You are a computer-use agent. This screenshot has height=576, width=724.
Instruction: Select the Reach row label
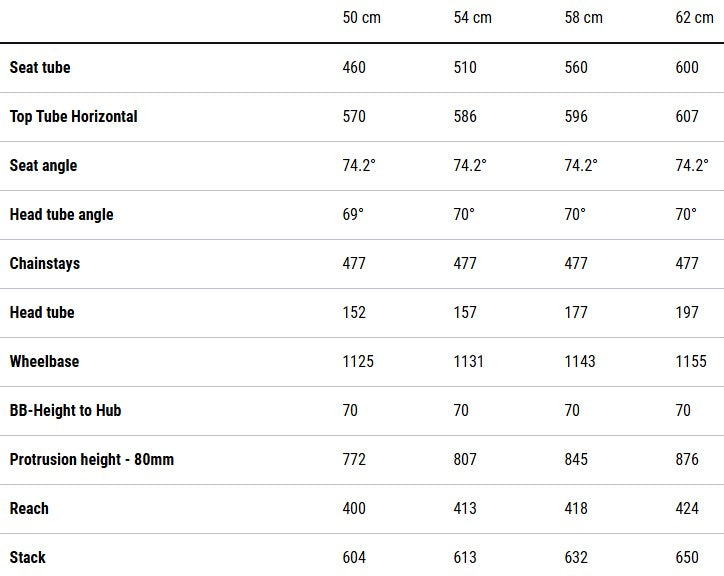pyautogui.click(x=29, y=509)
